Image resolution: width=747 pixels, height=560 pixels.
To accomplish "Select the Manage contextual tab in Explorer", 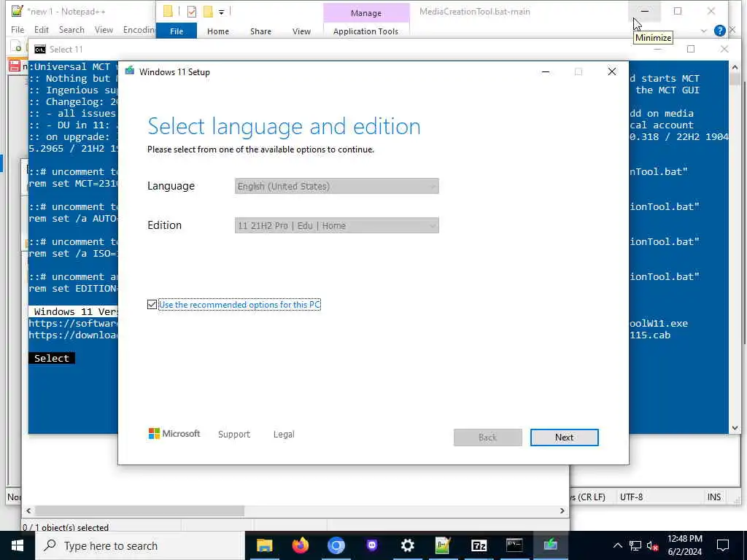I will (366, 13).
